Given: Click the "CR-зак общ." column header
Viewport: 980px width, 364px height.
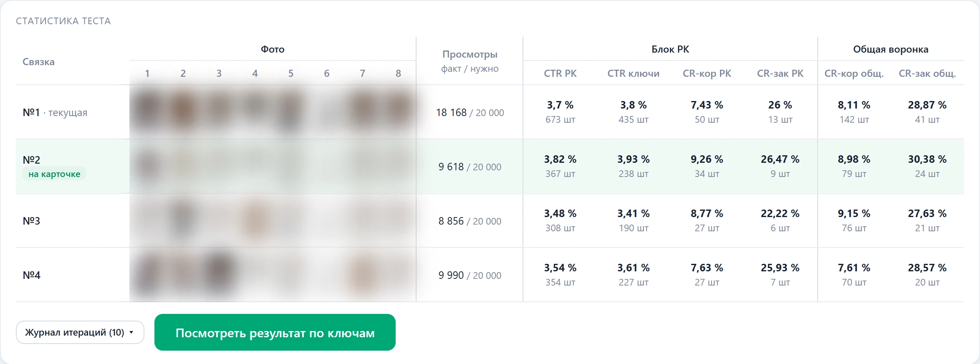Looking at the screenshot, I should point(927,73).
